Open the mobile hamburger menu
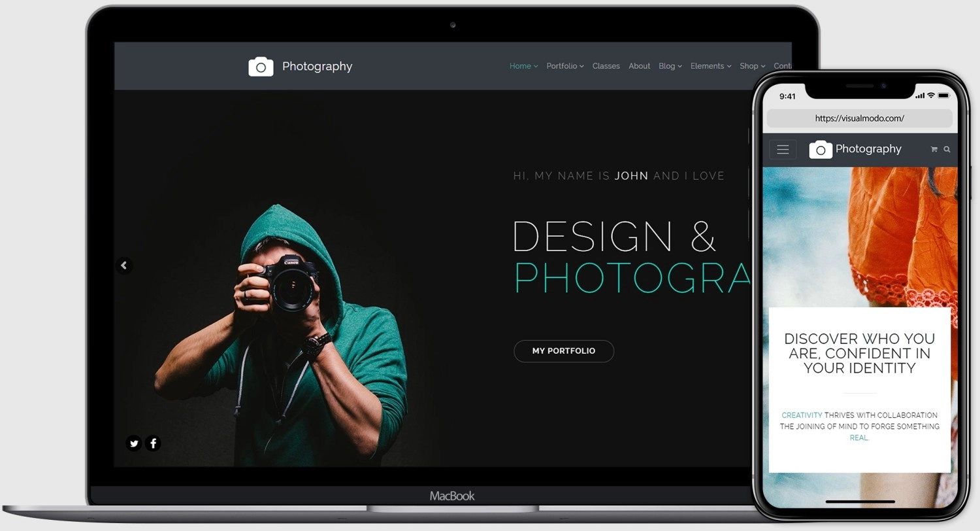This screenshot has height=531, width=980. coord(783,150)
